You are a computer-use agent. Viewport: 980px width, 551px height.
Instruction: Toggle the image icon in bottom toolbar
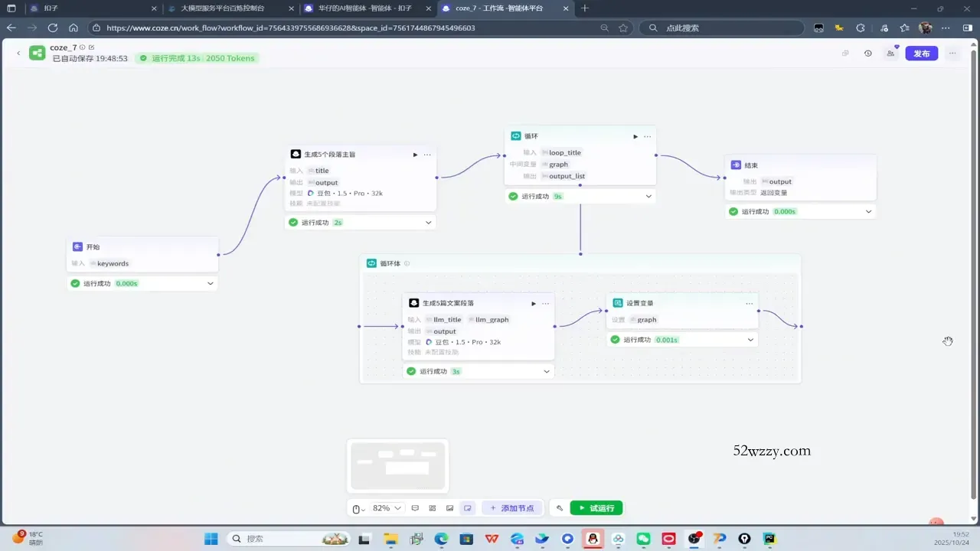click(449, 508)
